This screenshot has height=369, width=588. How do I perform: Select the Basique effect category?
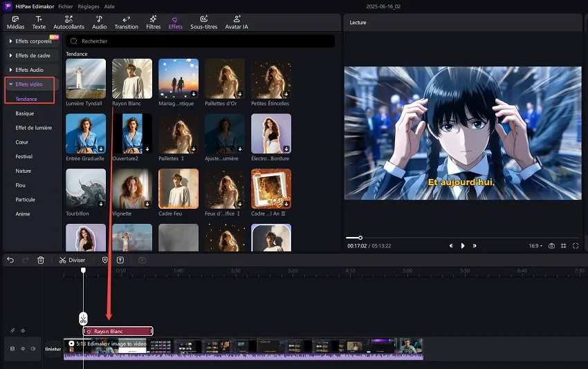click(x=25, y=113)
